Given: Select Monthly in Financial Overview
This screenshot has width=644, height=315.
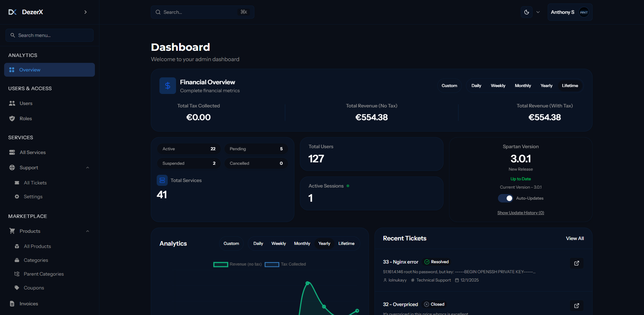Looking at the screenshot, I should click(x=523, y=86).
